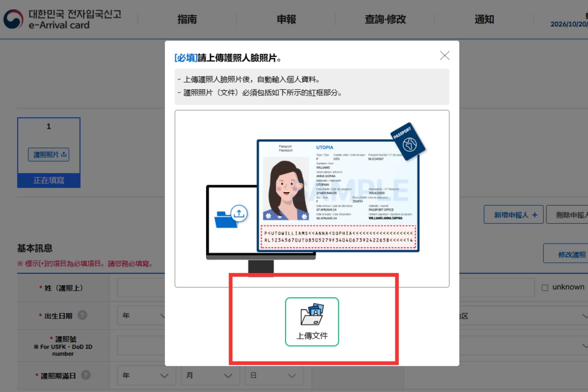588x392 pixels.
Task: Close the passport photo upload dialog
Action: [444, 56]
